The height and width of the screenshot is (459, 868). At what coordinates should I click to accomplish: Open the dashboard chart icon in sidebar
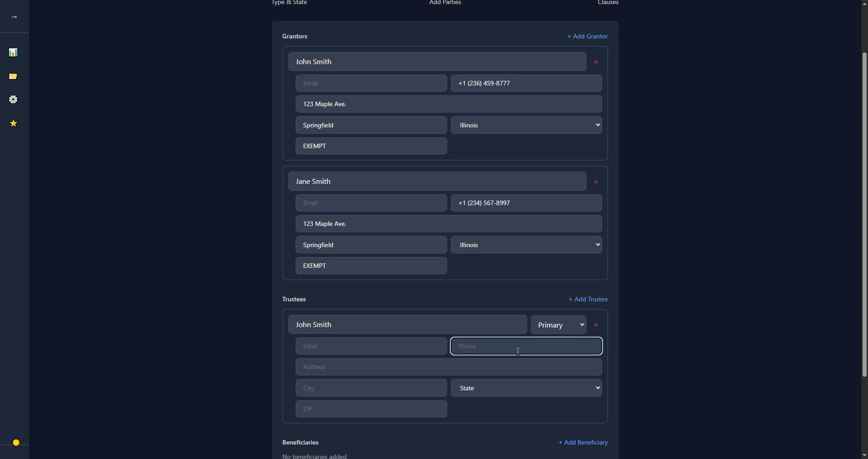pyautogui.click(x=13, y=52)
